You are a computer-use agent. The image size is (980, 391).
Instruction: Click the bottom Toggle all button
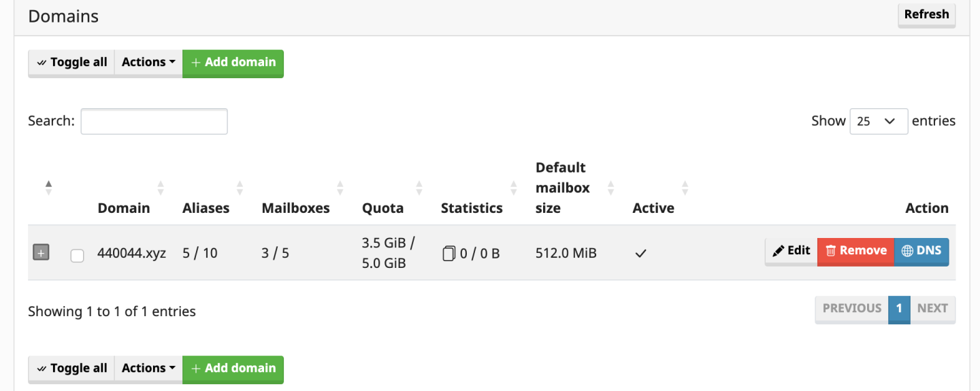pos(71,369)
